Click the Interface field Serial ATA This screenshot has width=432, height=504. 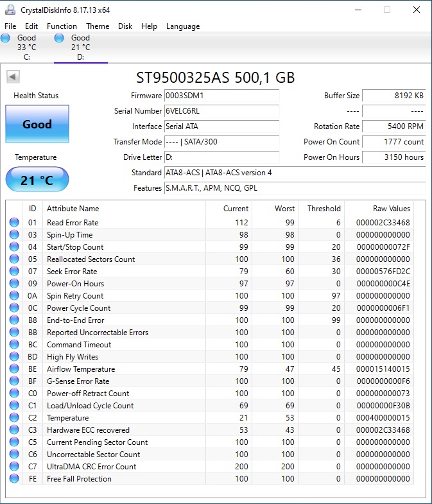[222, 126]
